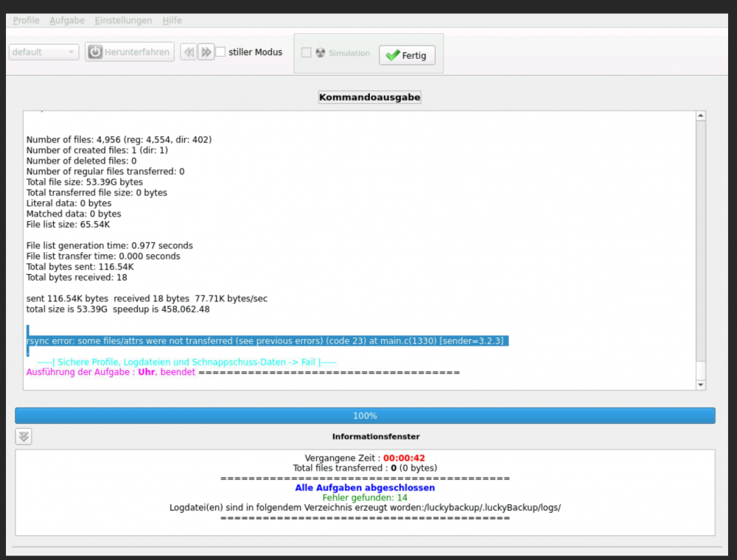Click the scroll down arrow of Kommandoausgabe

tap(700, 385)
